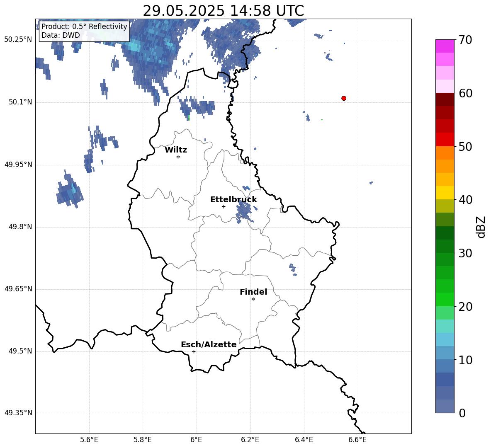491x448 pixels.
Task: Click the Wiltz city label
Action: click(x=176, y=150)
